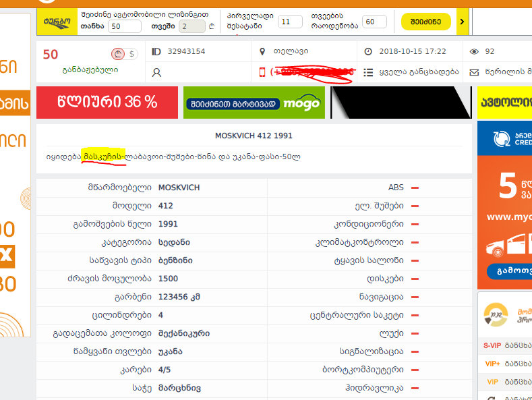Click minus icon beside ცენტრალური საკეტი
The image size is (532, 400).
(x=415, y=316)
